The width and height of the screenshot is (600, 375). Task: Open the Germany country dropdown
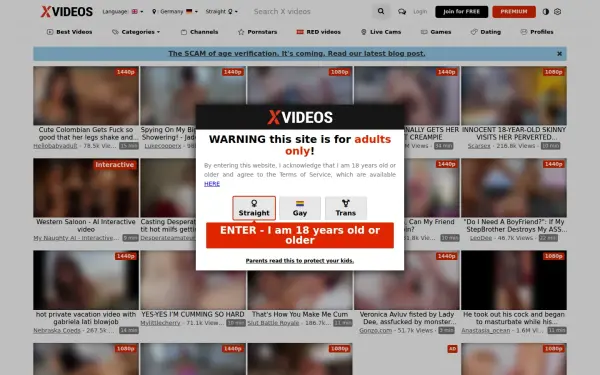click(x=174, y=11)
